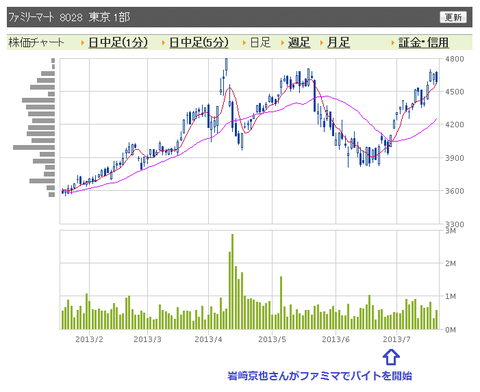Viewport: 480px width, 392px height.
Task: Open the 証金・信用 margin page link
Action: tap(423, 43)
